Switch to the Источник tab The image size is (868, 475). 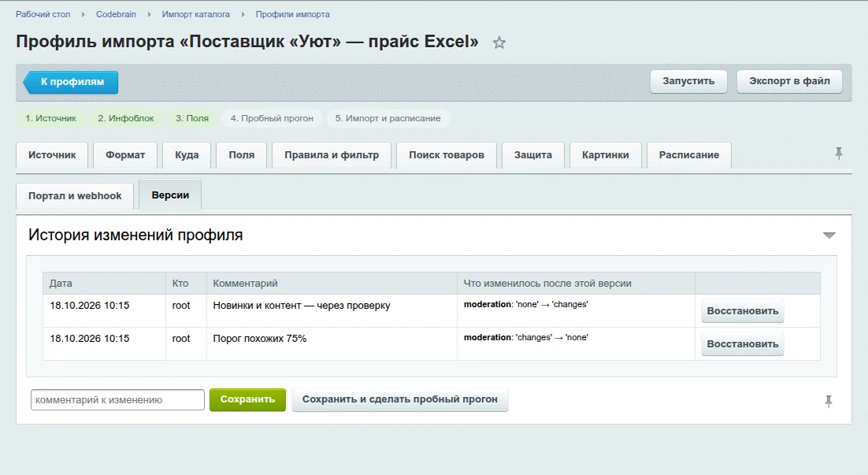click(x=52, y=155)
